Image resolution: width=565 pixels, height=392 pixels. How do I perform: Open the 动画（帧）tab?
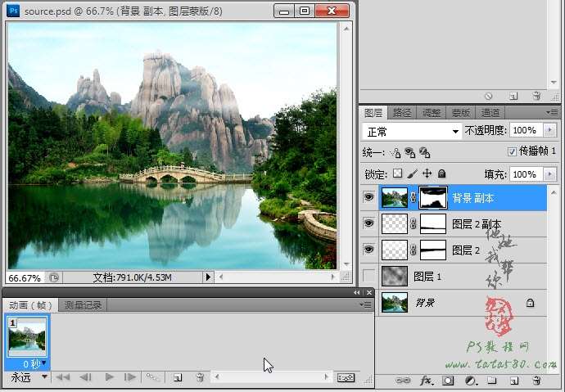[x=30, y=305]
